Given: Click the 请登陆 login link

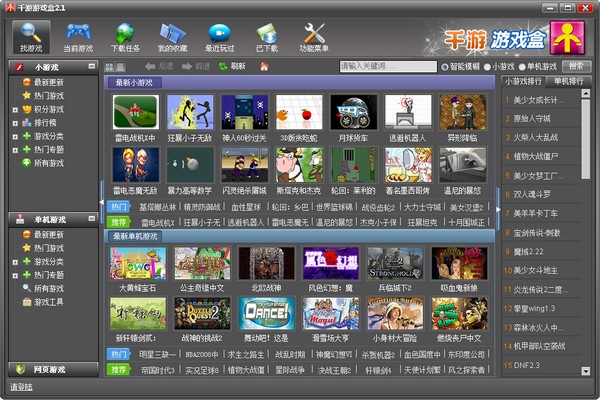Looking at the screenshot, I should tap(20, 386).
